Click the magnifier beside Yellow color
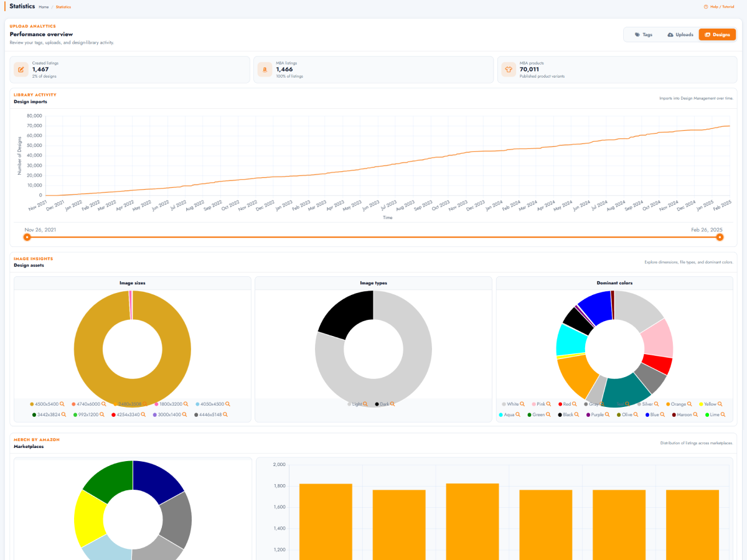747x560 pixels. [x=721, y=404]
